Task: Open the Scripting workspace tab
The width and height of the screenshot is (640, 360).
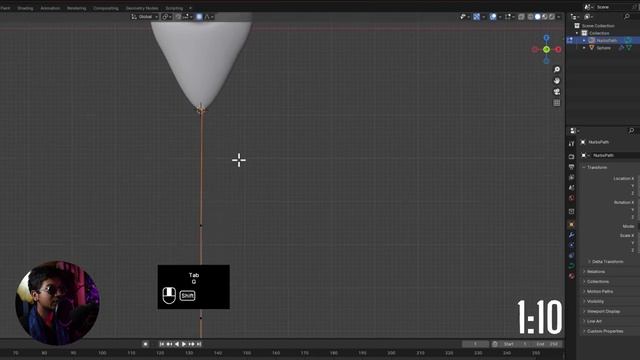Action: tap(174, 8)
